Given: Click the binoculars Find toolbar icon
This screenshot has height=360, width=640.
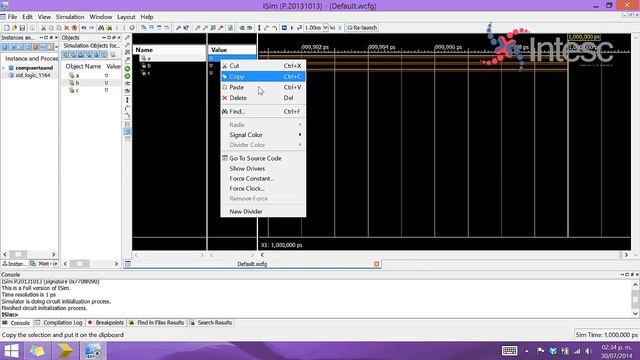Looking at the screenshot, I should coord(101,28).
